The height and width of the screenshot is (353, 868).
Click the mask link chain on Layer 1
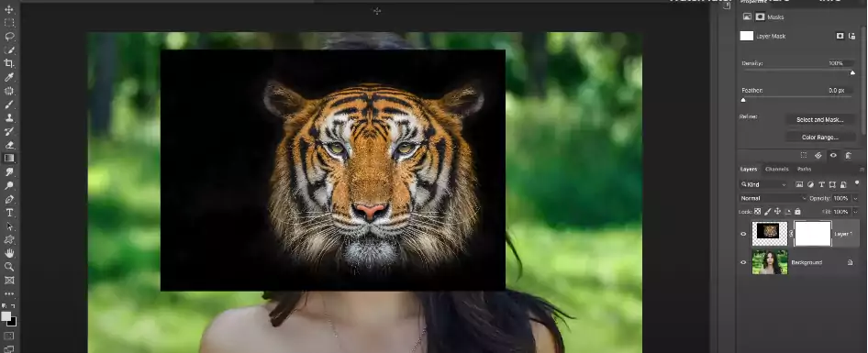pyautogui.click(x=791, y=234)
